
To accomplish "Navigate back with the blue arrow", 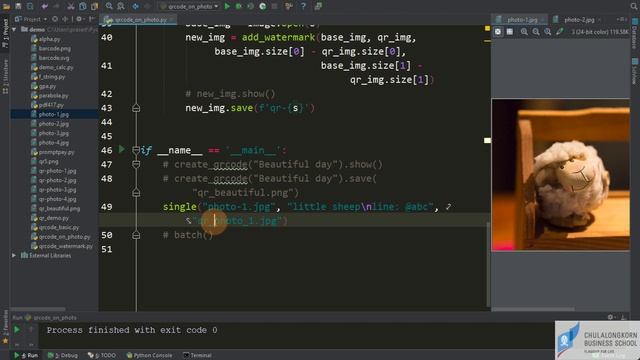I will [x=136, y=6].
